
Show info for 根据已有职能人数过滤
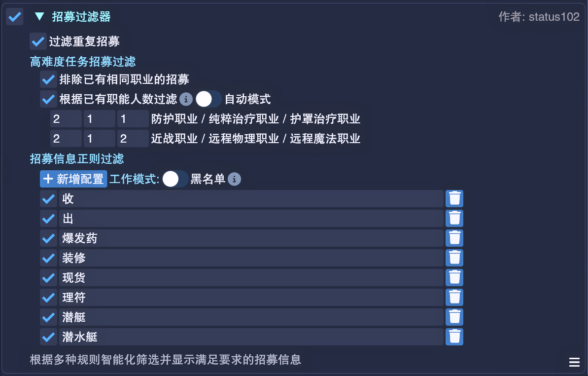(x=186, y=99)
